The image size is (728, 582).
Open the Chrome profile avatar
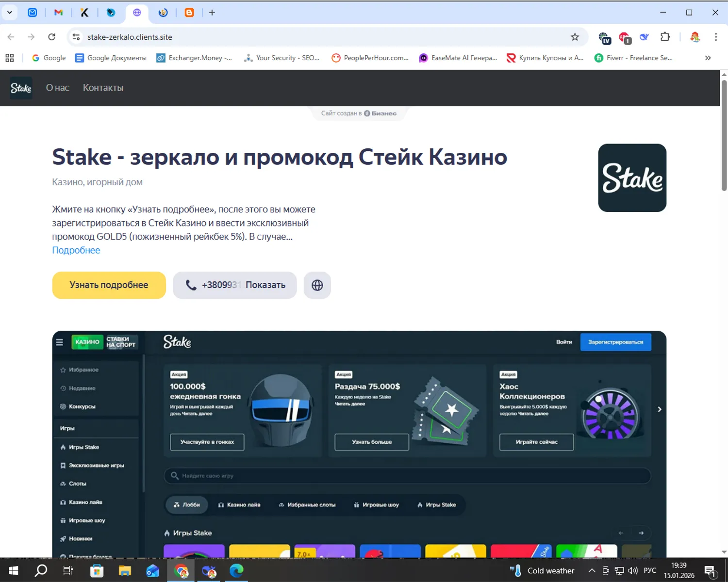click(x=695, y=37)
